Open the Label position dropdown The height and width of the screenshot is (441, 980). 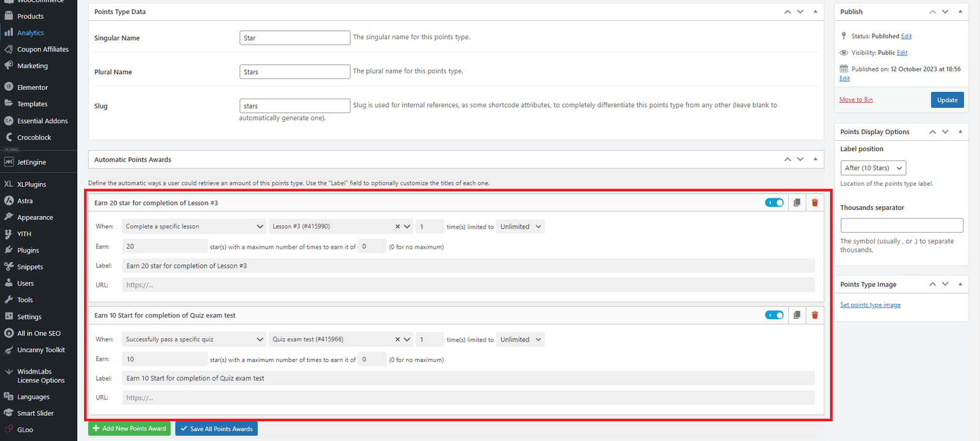(873, 168)
